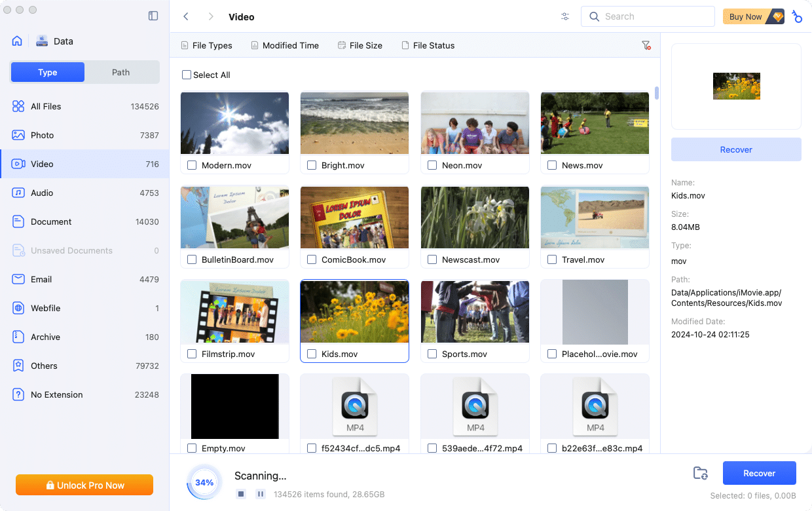Viewport: 812px width, 511px height.
Task: Stop the scan with stop icon
Action: click(241, 494)
